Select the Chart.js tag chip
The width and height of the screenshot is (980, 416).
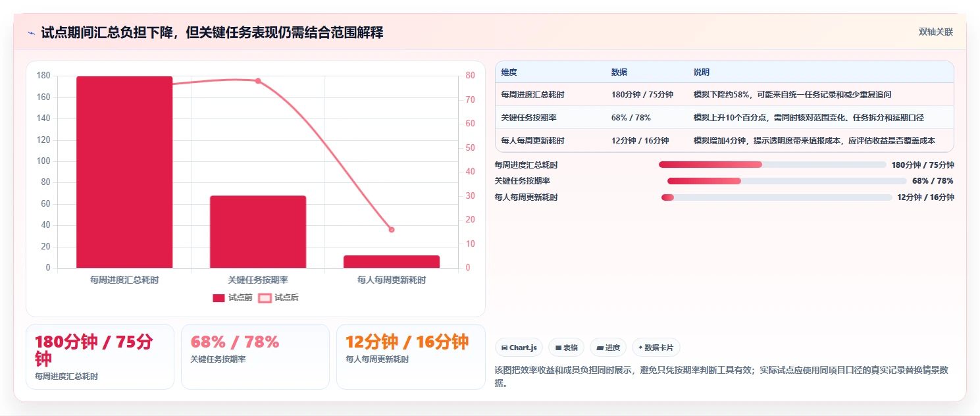[519, 348]
